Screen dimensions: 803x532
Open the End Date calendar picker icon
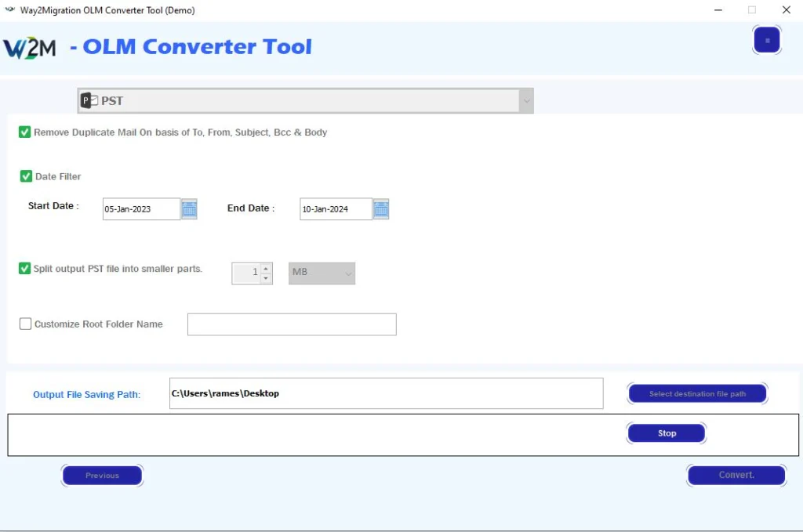tap(381, 209)
